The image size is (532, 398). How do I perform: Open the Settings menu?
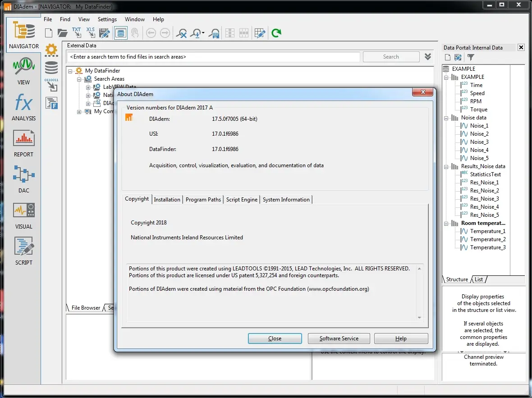point(107,19)
